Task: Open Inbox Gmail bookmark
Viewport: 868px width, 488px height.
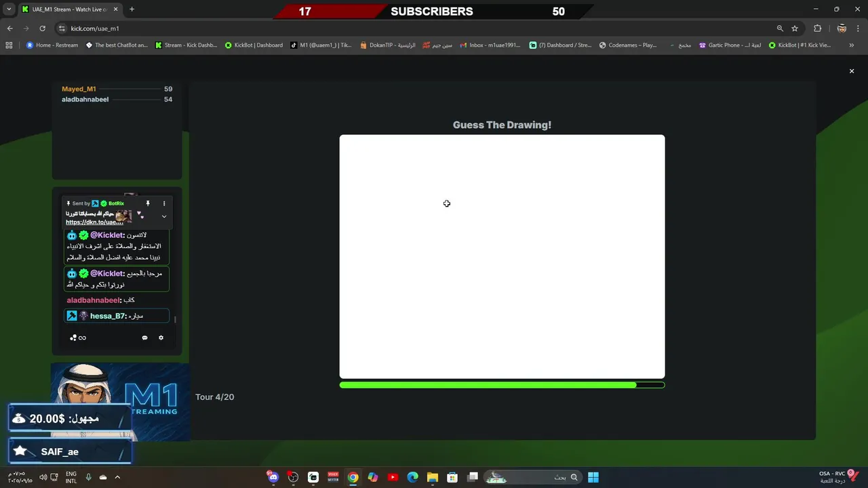Action: (490, 45)
